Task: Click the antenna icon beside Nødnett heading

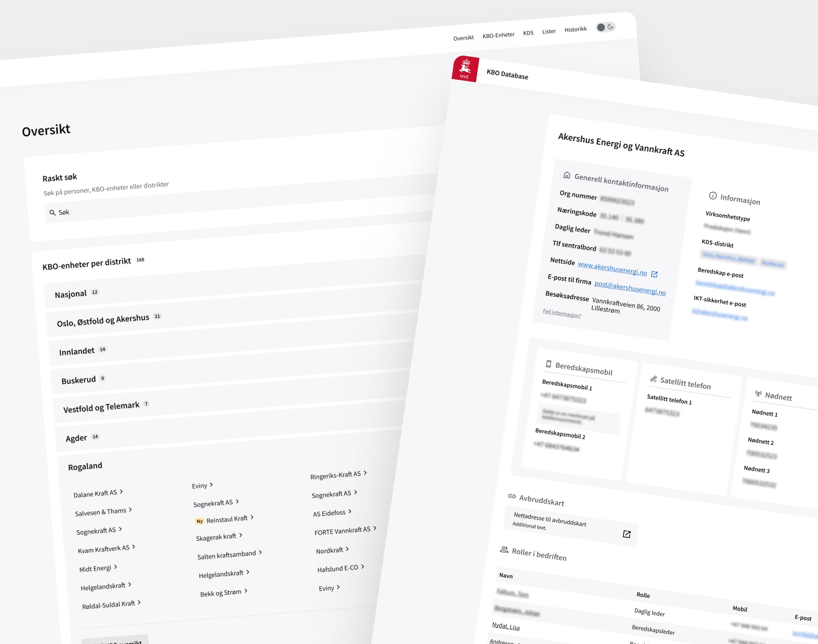Action: pyautogui.click(x=758, y=393)
